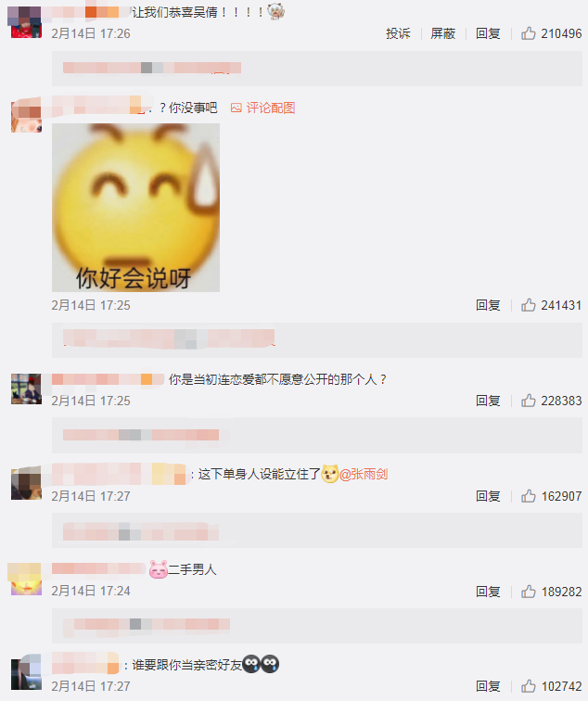Viewport: 588px width, 701px height.
Task: Click thumbs-up icon next to 102742
Action: (x=528, y=686)
